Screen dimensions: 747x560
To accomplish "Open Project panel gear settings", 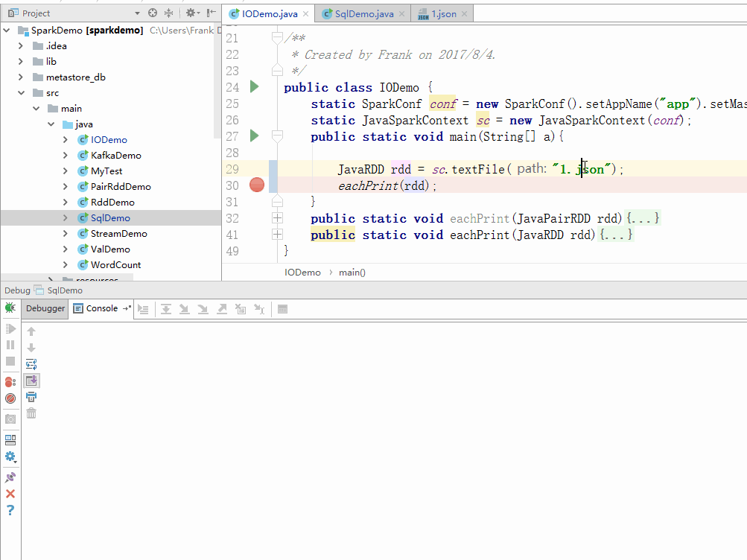I will coord(191,13).
